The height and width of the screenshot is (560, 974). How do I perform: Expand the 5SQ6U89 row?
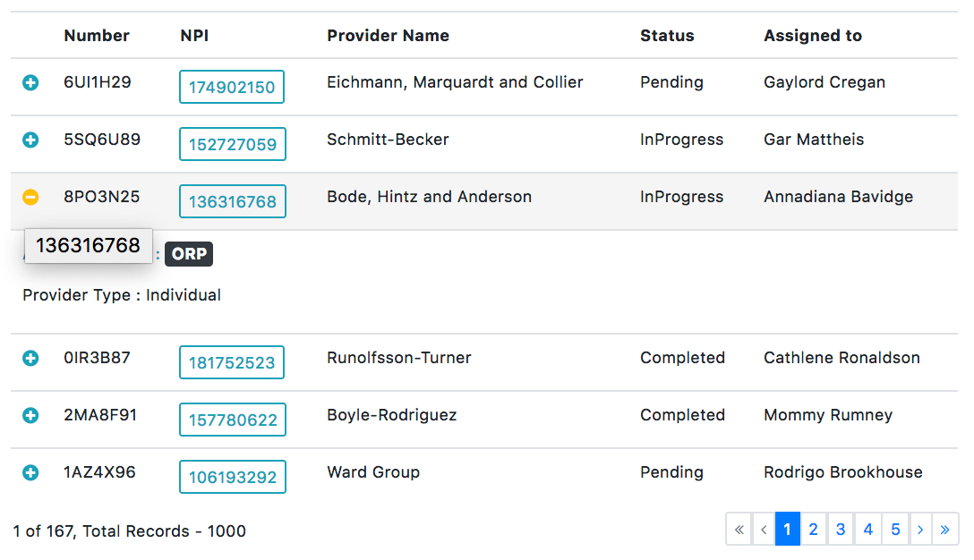coord(30,140)
